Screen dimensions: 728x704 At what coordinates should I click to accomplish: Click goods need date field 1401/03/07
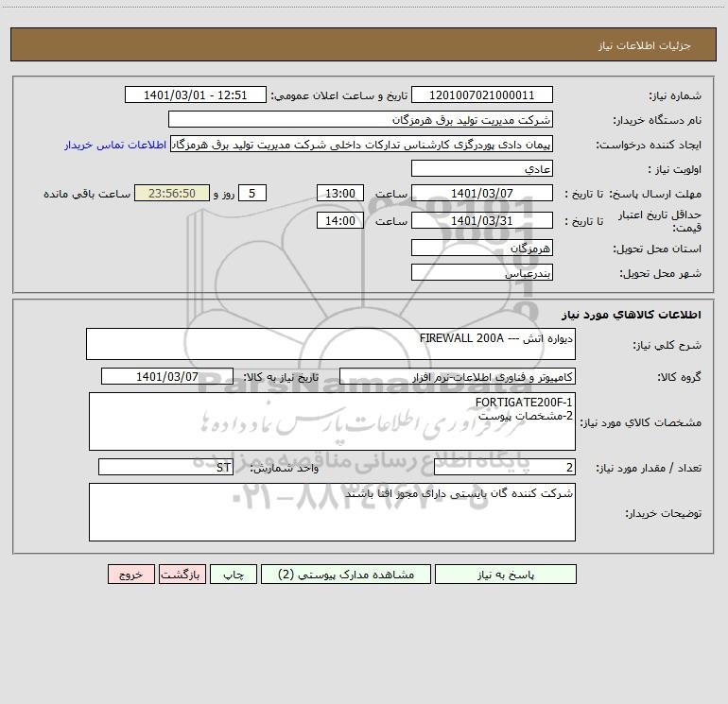click(x=167, y=376)
